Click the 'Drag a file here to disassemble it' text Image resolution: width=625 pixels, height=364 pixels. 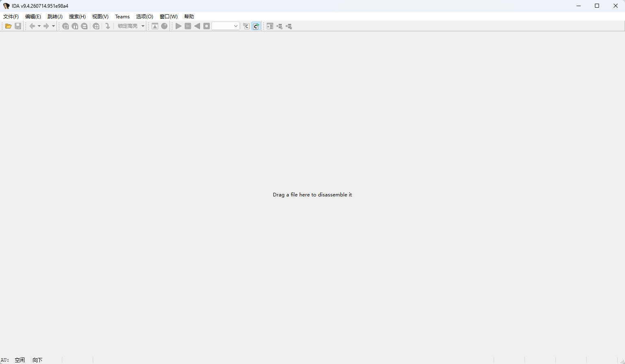[x=312, y=195]
